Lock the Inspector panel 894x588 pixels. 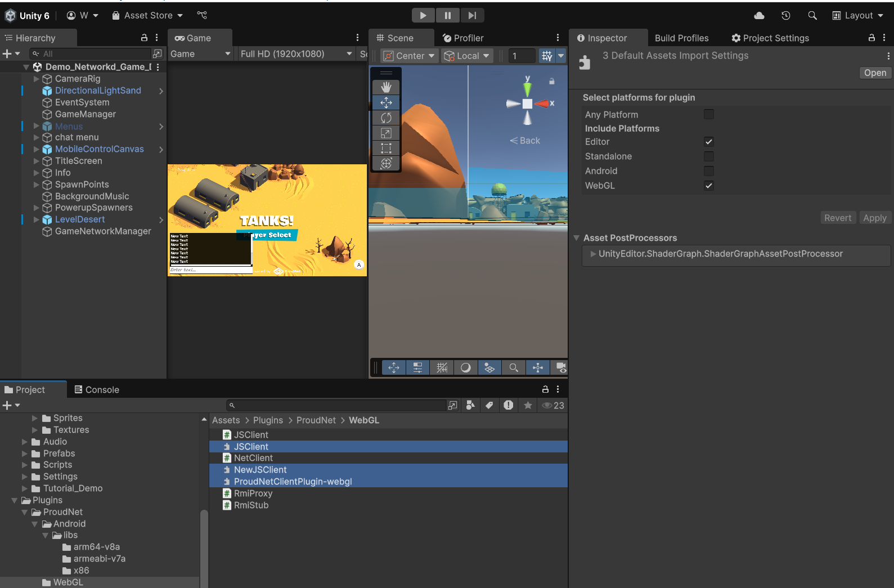tap(871, 38)
